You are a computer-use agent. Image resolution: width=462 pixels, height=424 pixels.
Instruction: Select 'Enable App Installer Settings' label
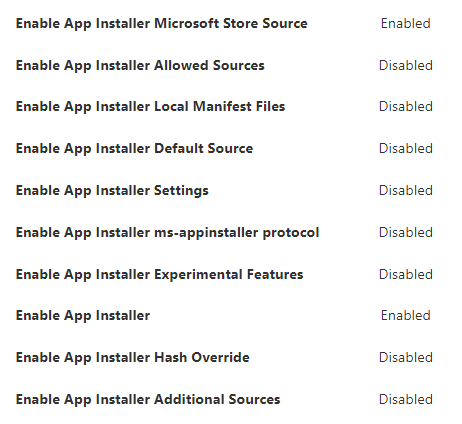click(112, 191)
